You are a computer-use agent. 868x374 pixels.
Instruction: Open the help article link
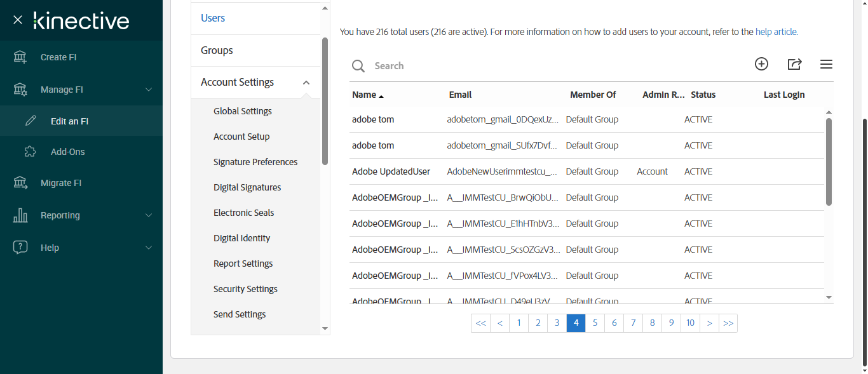coord(776,32)
